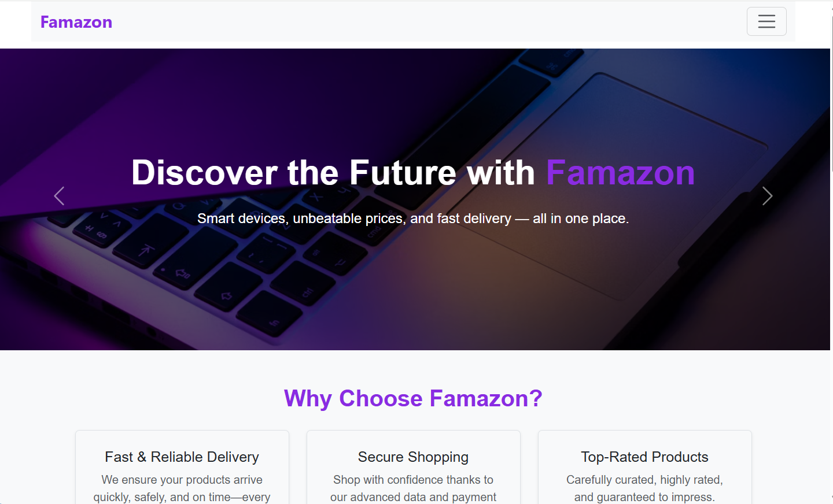The width and height of the screenshot is (833, 504).
Task: Click the white navbar background area
Action: point(405,23)
